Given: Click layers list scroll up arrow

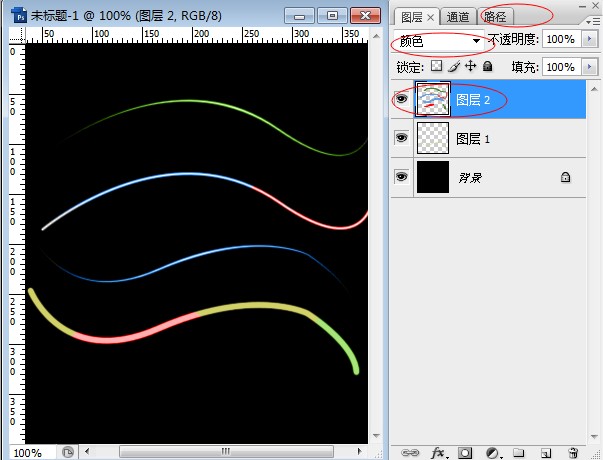Looking at the screenshot, I should point(594,89).
